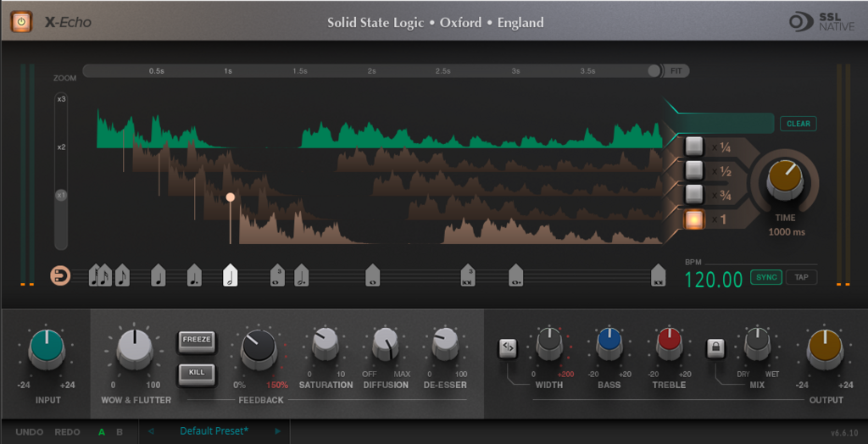Screen dimensions: 868x444
Task: Disable the lit x 1 delay tap
Action: 694,219
